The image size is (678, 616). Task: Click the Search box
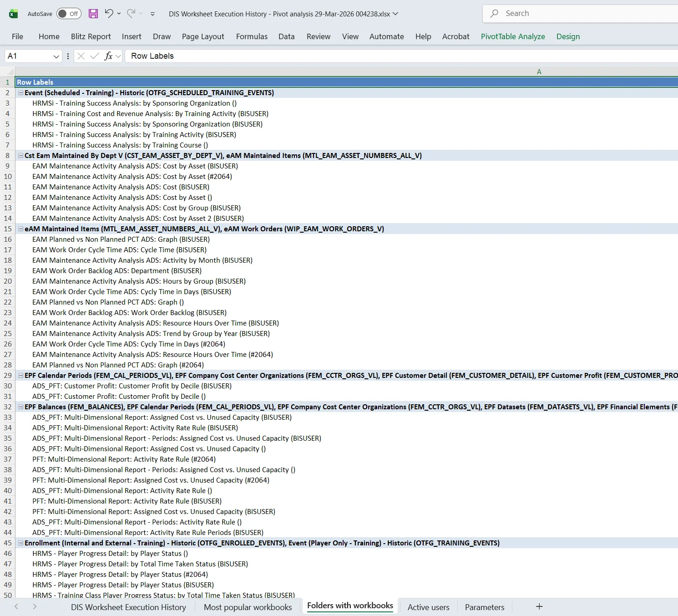(x=580, y=14)
